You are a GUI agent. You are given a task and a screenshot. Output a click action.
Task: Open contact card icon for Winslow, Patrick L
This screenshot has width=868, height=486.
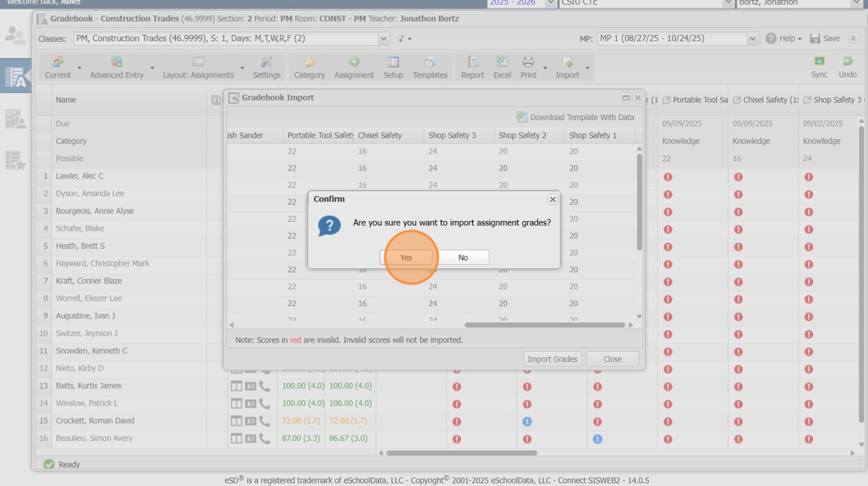click(x=251, y=404)
